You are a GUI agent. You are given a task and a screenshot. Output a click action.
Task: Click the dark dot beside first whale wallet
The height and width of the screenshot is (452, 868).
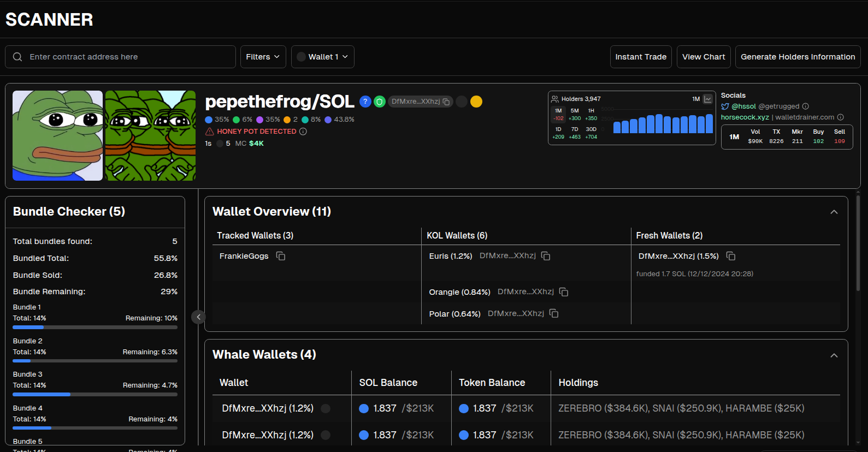click(326, 408)
